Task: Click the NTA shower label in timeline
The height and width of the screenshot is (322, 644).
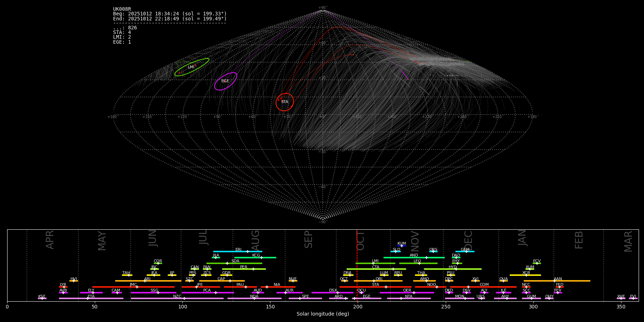Action: pos(409,297)
